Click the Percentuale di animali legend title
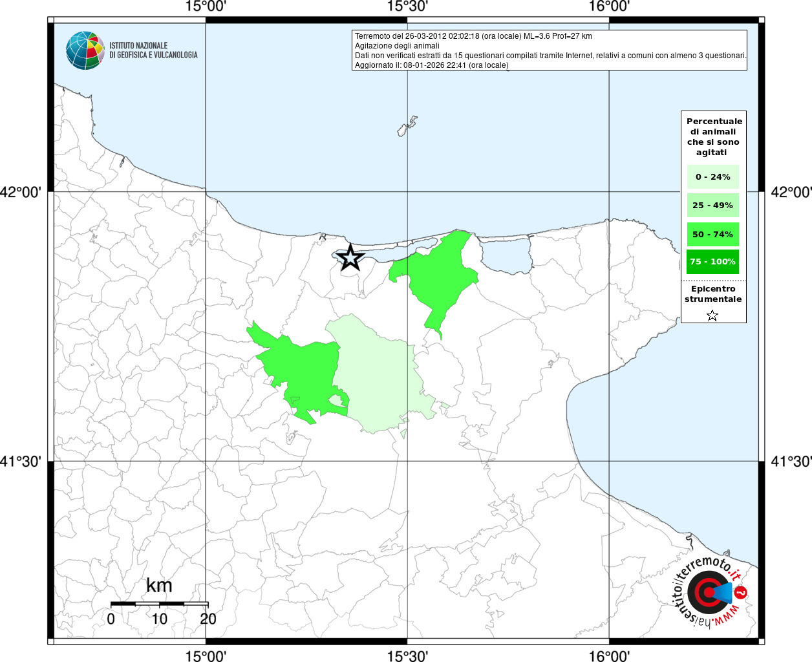This screenshot has width=812, height=662. coord(714,136)
